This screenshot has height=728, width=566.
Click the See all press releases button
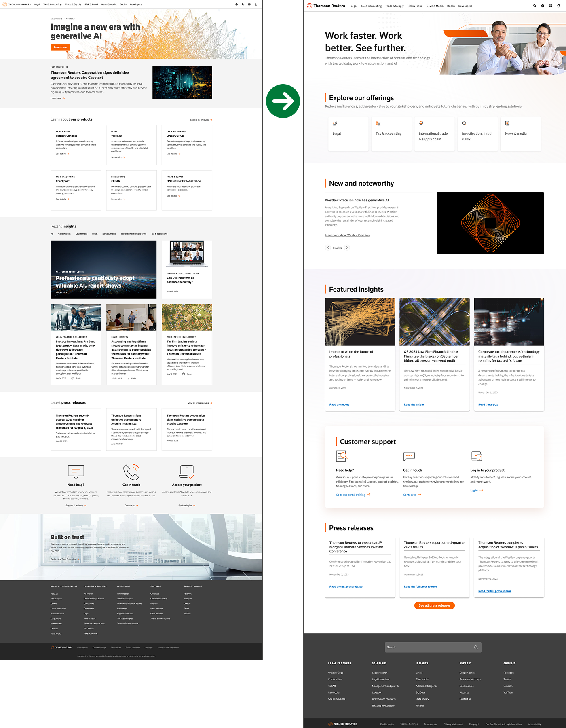435,605
